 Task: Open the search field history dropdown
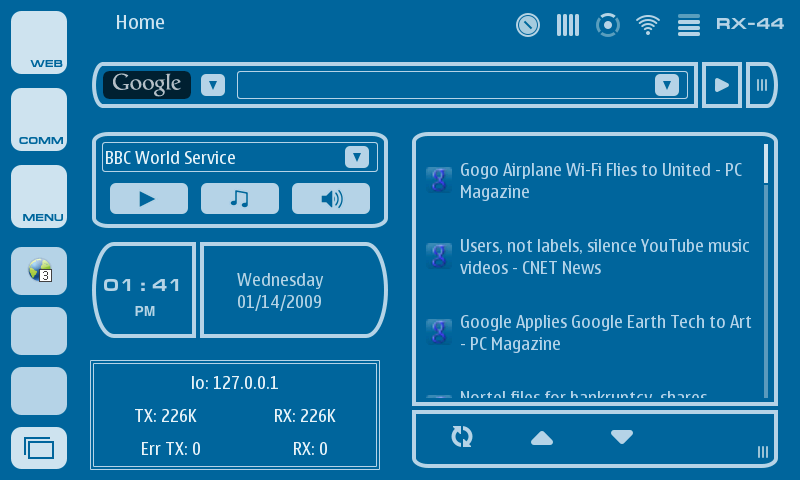667,85
